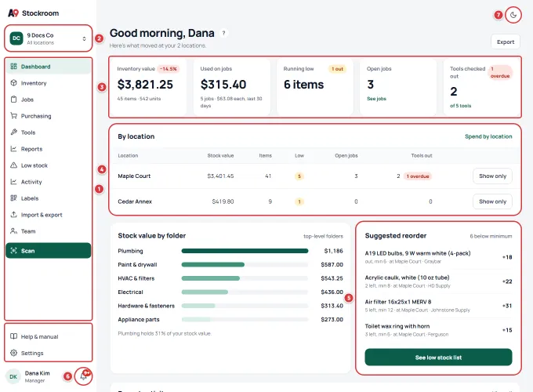Open Reports section
The image size is (533, 392).
pyautogui.click(x=49, y=149)
